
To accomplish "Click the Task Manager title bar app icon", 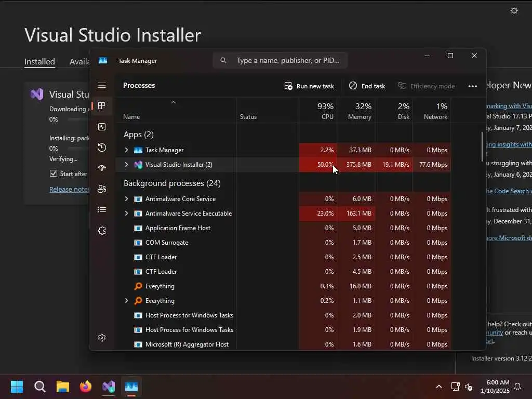I will click(103, 60).
